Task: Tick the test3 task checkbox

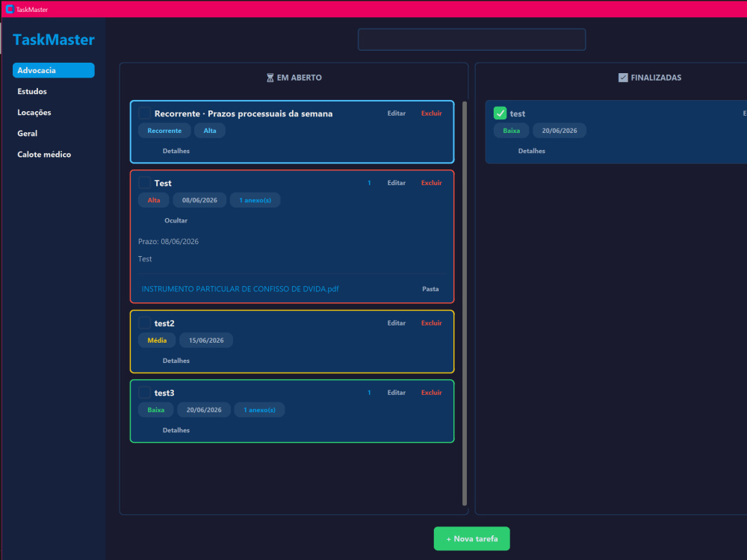Action: (x=144, y=393)
